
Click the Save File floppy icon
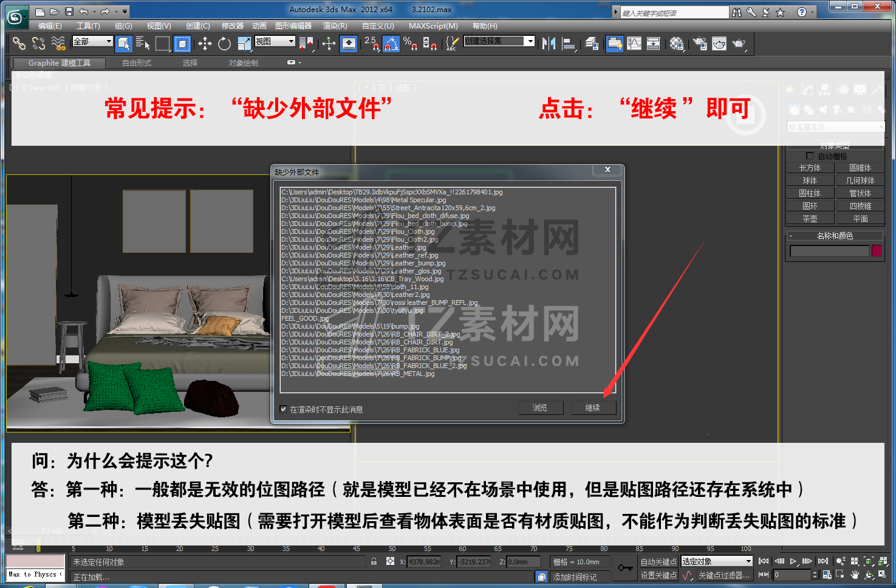pos(69,12)
